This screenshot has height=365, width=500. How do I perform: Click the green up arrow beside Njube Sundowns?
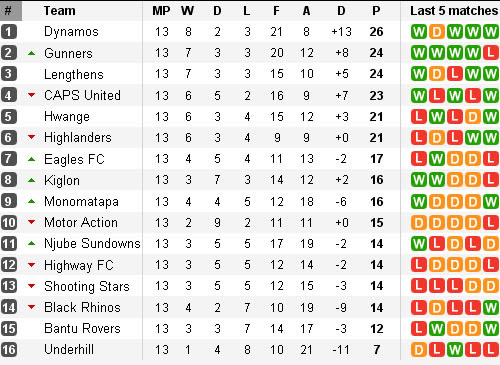coord(32,244)
